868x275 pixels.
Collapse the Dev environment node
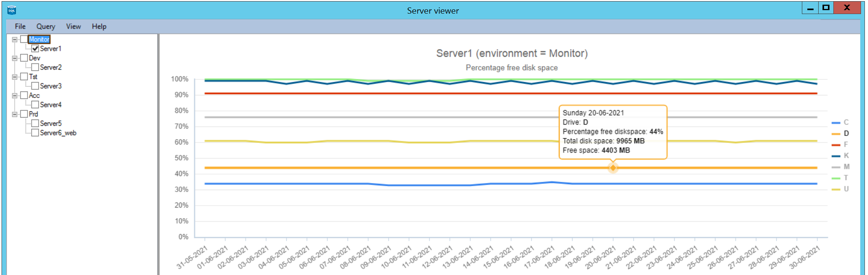click(15, 58)
